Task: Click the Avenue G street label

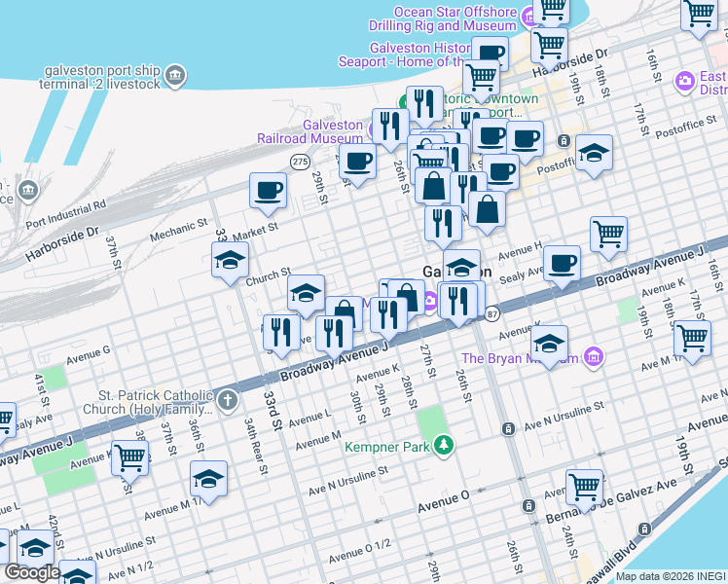Action: 89,355
